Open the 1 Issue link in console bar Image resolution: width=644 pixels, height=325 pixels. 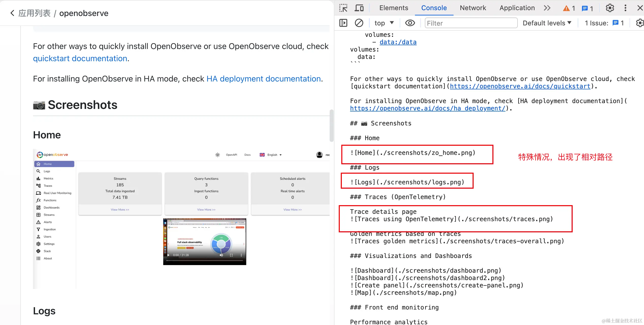click(x=604, y=23)
